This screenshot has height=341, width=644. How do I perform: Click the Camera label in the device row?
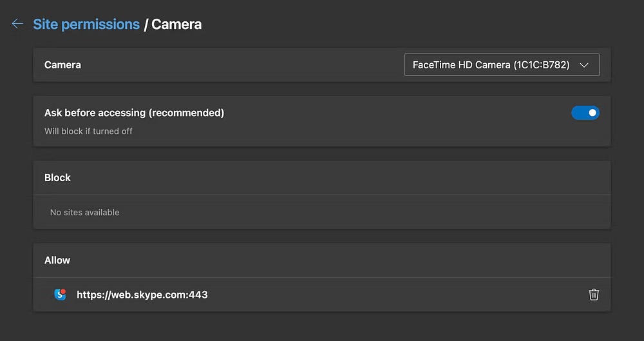point(62,64)
